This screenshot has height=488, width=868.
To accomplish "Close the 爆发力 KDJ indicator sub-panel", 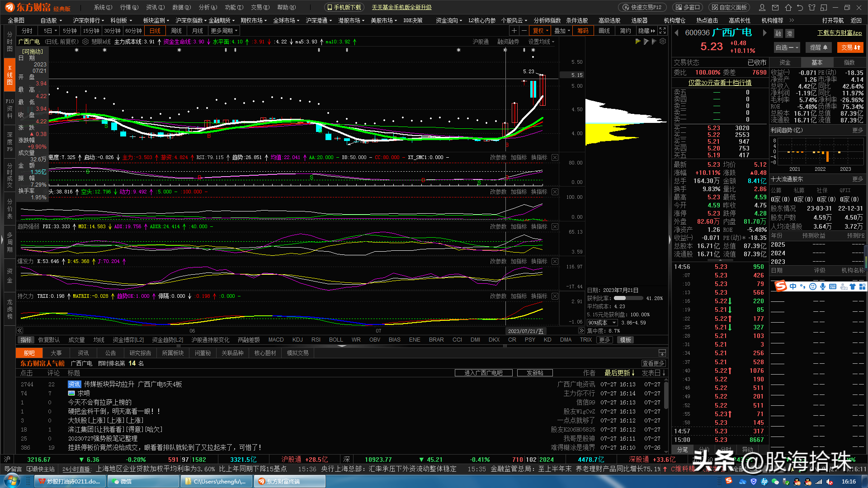I will click(x=555, y=262).
